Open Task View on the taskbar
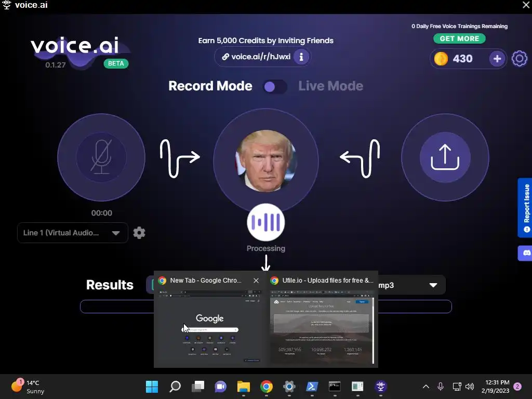532x399 pixels. tap(198, 387)
